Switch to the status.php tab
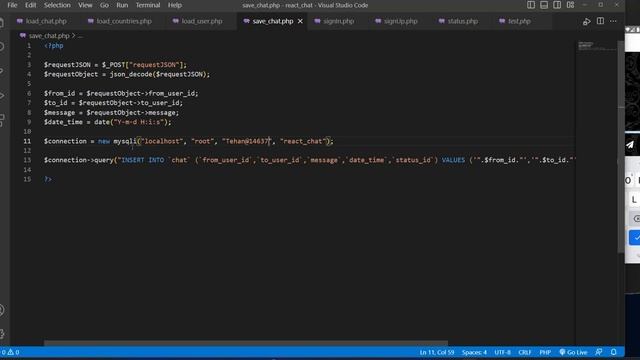The image size is (640, 360). pyautogui.click(x=462, y=21)
